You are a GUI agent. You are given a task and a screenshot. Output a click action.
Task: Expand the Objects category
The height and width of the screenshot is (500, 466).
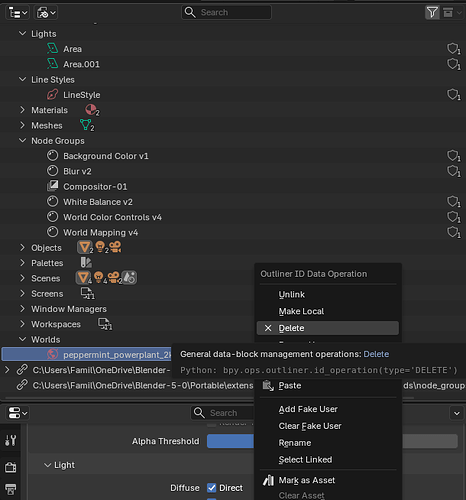22,248
